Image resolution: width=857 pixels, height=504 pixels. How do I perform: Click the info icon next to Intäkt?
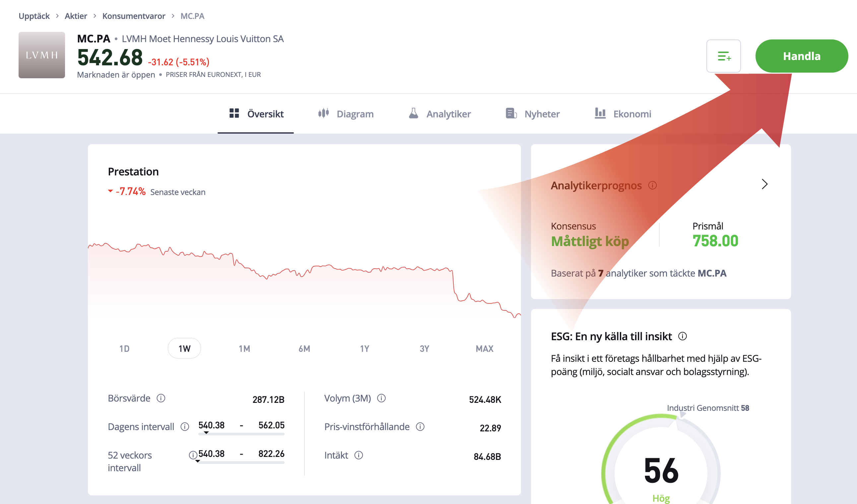pyautogui.click(x=359, y=455)
